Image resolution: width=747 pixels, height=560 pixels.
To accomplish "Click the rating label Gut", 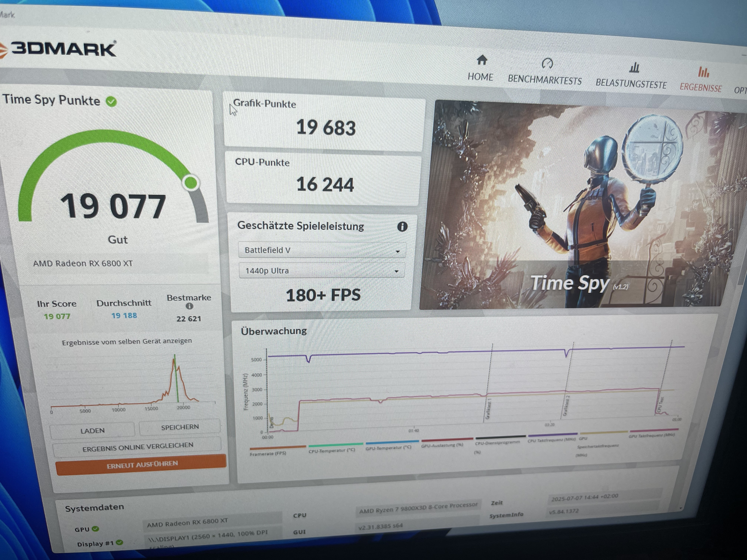I will tap(117, 239).
